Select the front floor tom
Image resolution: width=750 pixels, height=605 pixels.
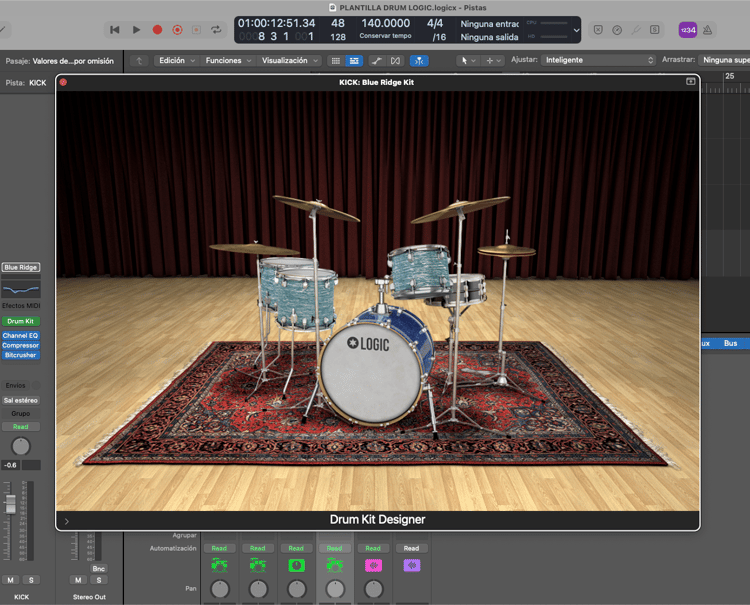point(307,299)
